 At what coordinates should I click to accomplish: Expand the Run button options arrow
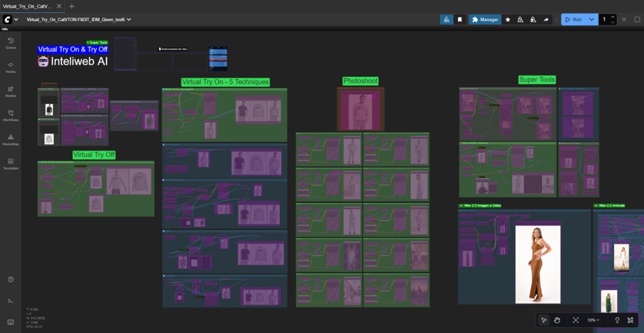(x=591, y=19)
